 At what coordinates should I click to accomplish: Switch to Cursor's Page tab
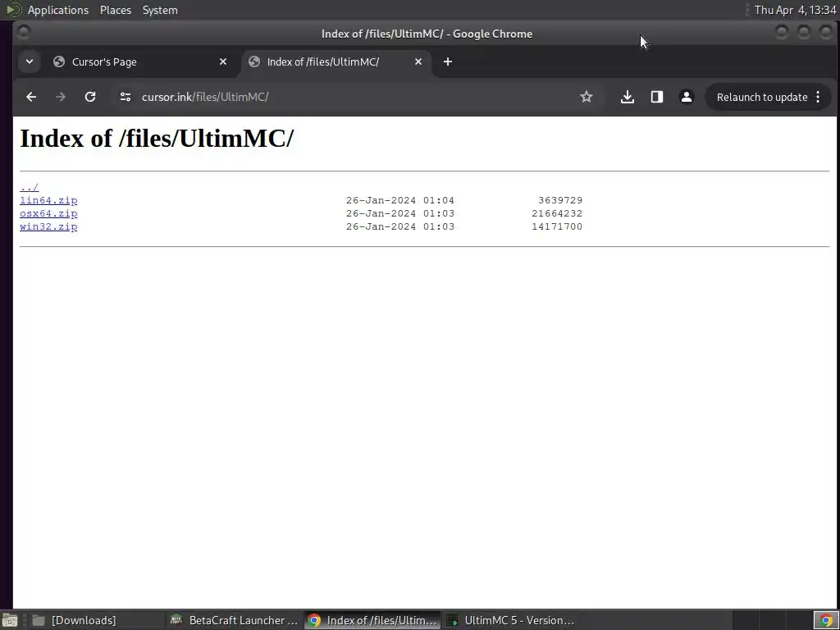(x=139, y=62)
